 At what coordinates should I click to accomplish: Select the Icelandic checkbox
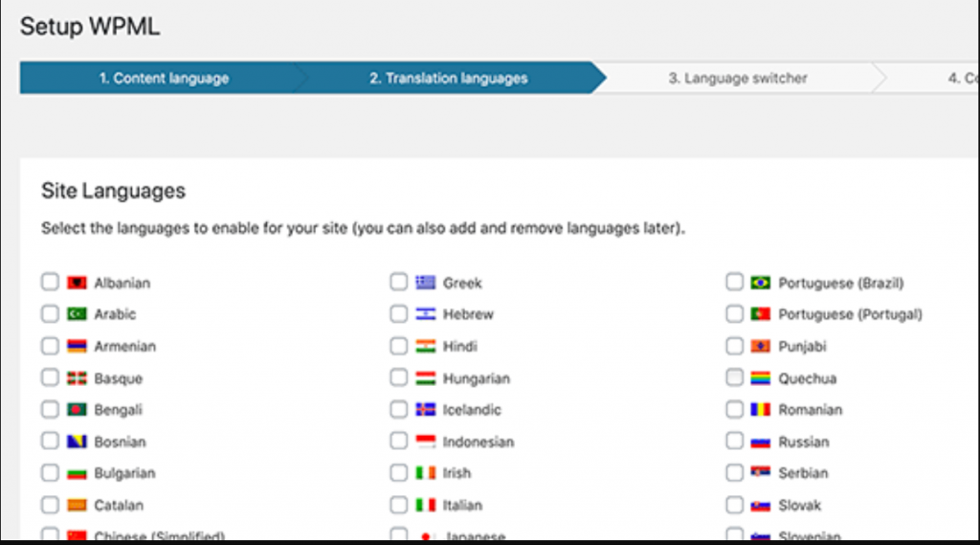399,409
